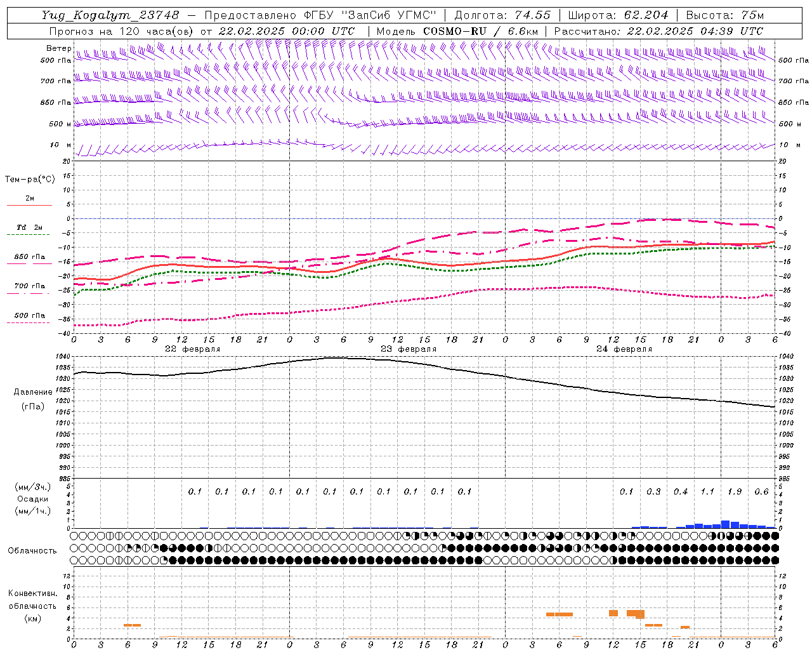Click the 0.3 precipitation value
This screenshot has width=812, height=650.
tap(653, 491)
